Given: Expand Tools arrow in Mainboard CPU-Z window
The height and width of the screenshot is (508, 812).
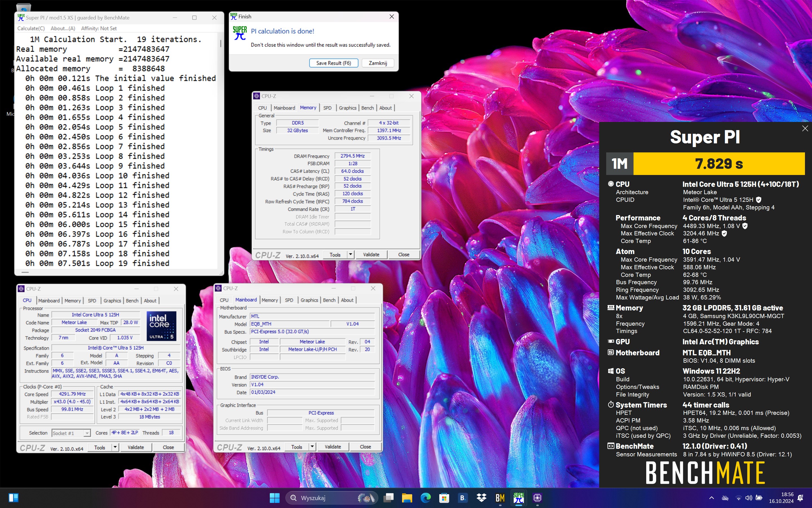Looking at the screenshot, I should pyautogui.click(x=312, y=447).
